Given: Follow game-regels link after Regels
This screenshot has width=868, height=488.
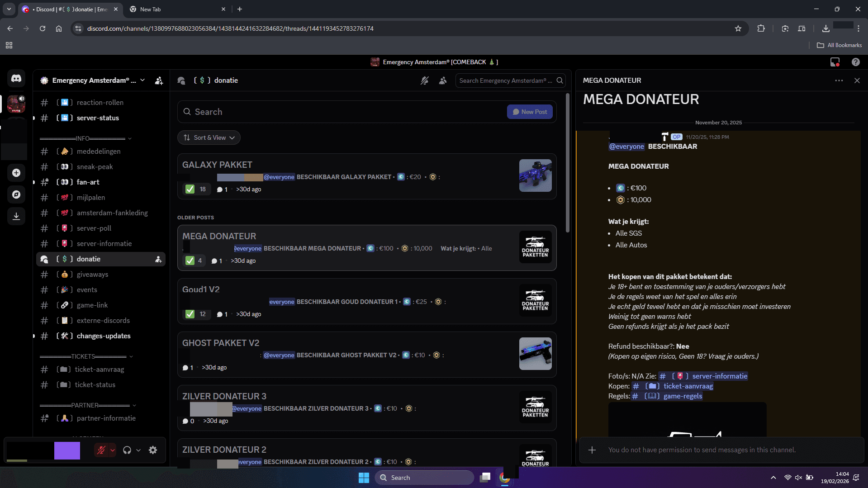Looking at the screenshot, I should point(667,396).
